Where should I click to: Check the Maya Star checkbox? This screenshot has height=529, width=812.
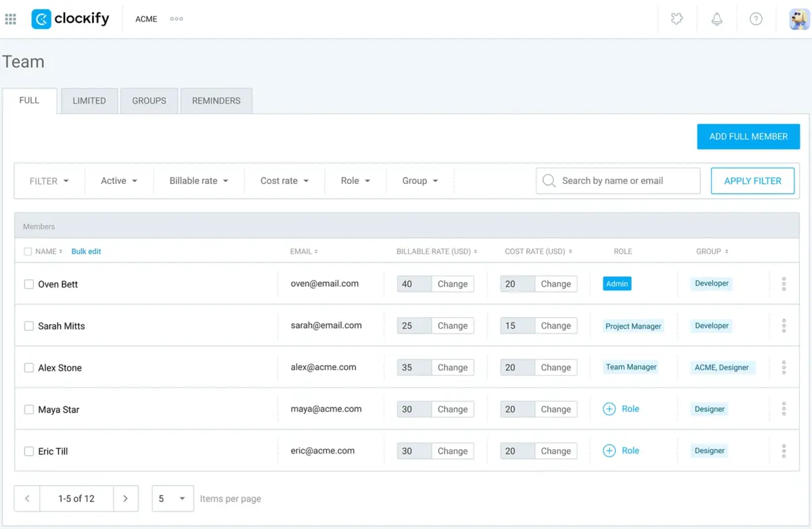[x=29, y=409]
